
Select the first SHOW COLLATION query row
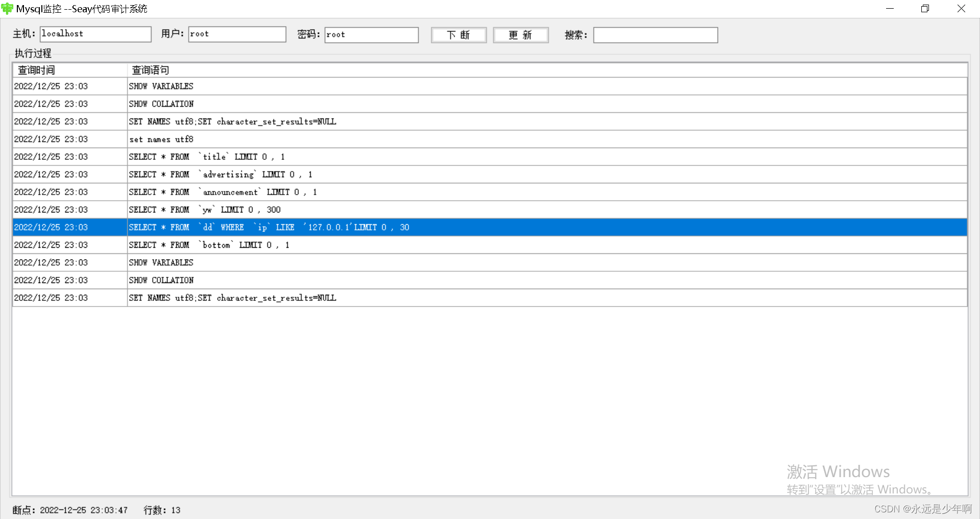pyautogui.click(x=490, y=104)
